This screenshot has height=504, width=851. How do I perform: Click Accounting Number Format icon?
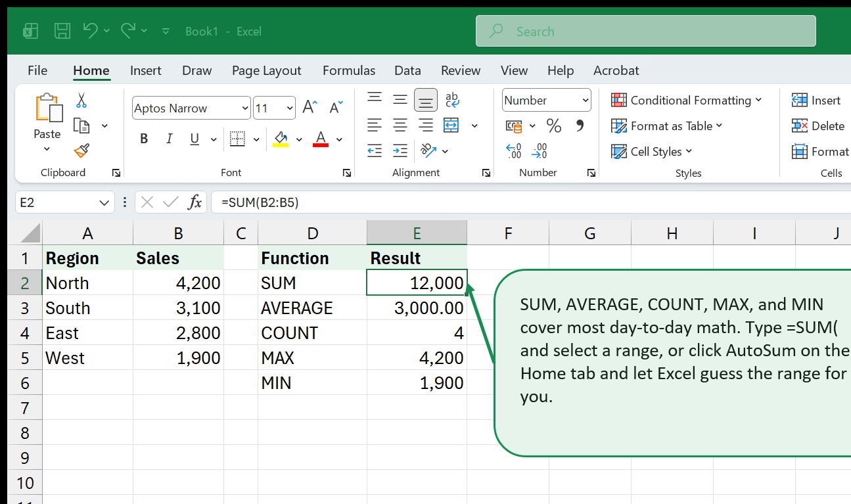[514, 126]
